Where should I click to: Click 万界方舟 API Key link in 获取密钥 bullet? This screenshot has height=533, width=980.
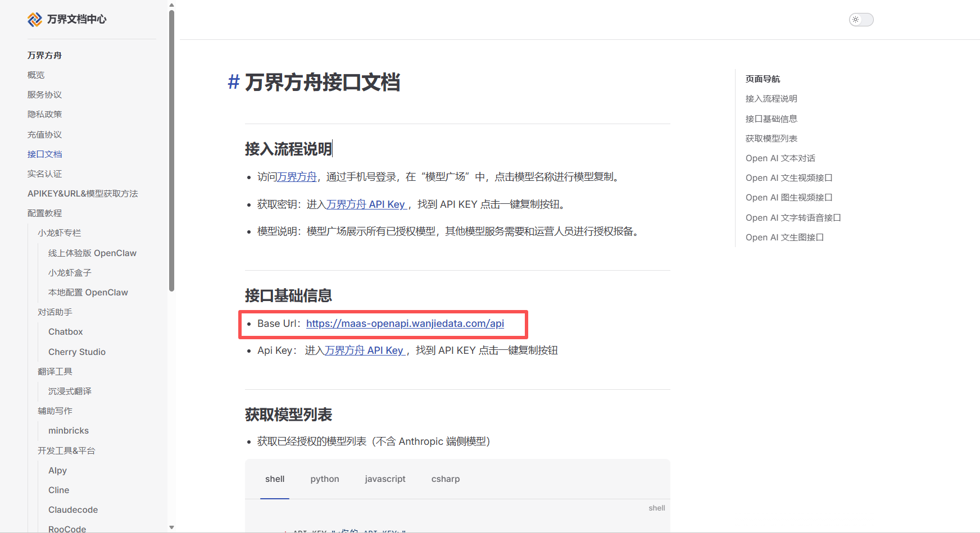(366, 204)
